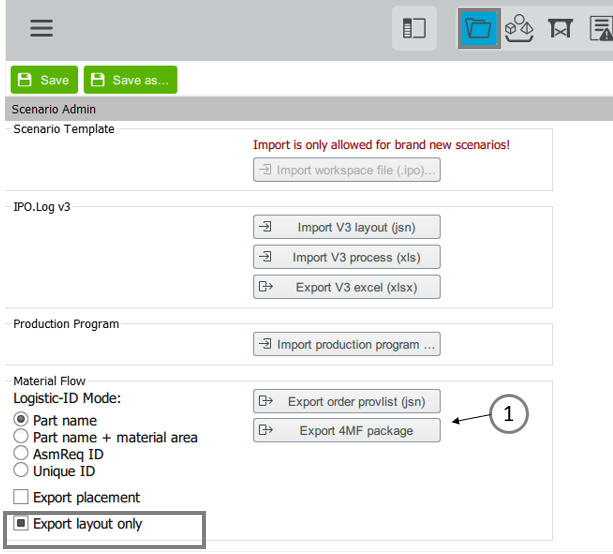This screenshot has height=554, width=613.
Task: Toggle the side panel layout icon
Action: (414, 28)
